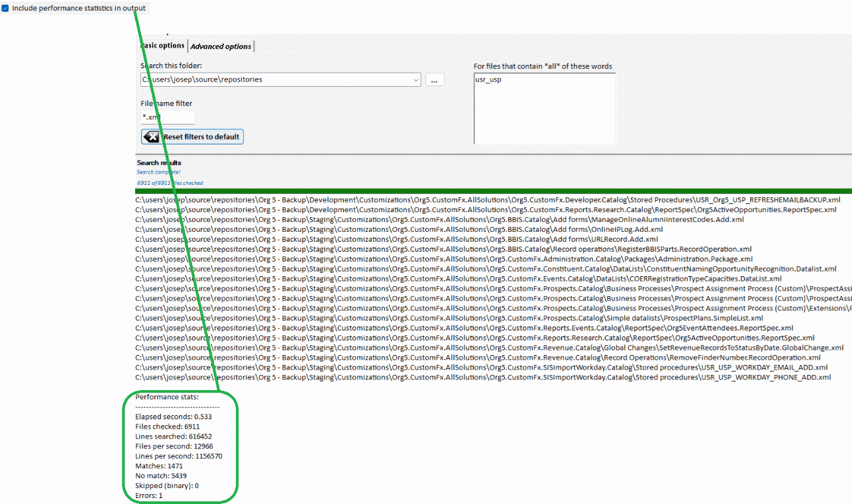Image resolution: width=852 pixels, height=504 pixels.
Task: Select the URLRecord.Add.xml result row
Action: [396, 239]
